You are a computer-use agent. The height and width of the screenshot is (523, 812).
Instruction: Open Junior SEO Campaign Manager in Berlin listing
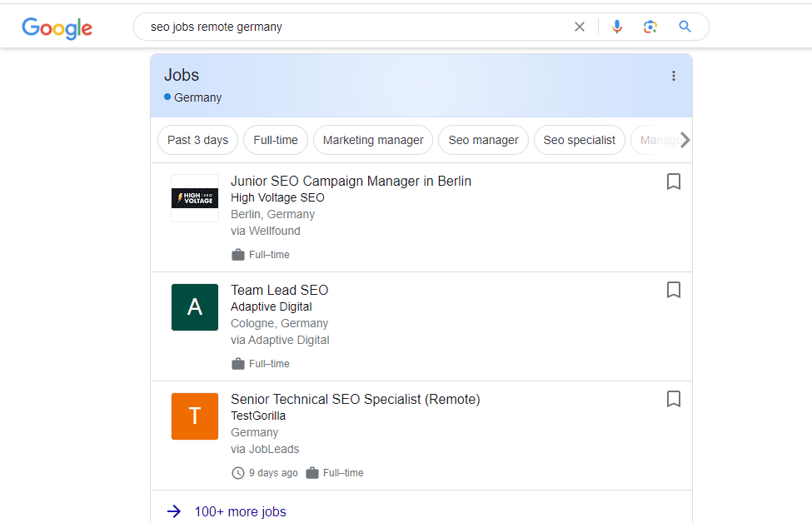click(351, 182)
